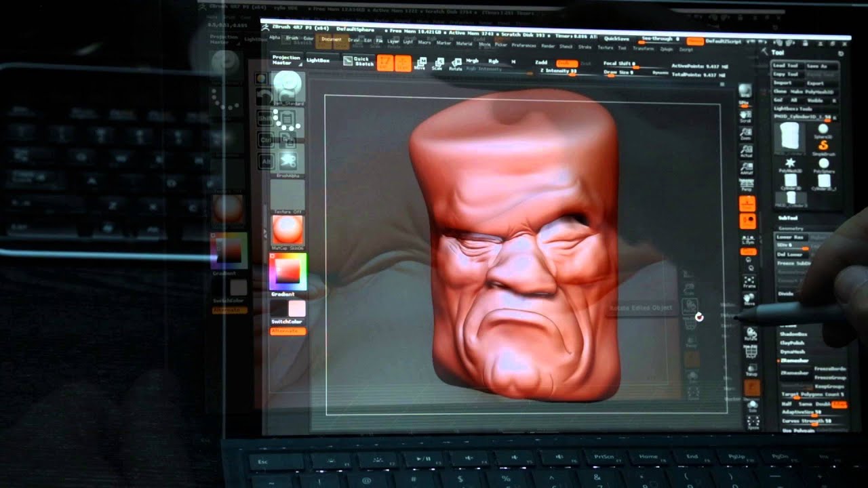Screen dimensions: 868x488
Task: Open the Document menu
Action: coord(332,39)
